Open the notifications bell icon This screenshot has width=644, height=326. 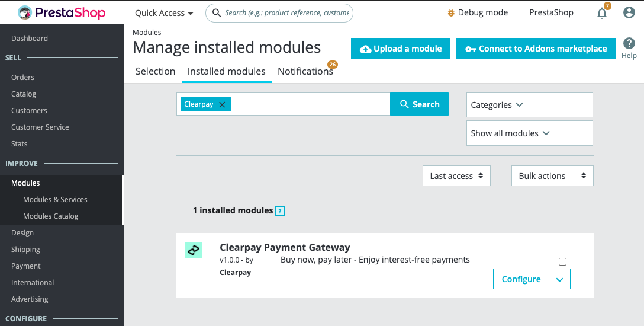coord(602,13)
